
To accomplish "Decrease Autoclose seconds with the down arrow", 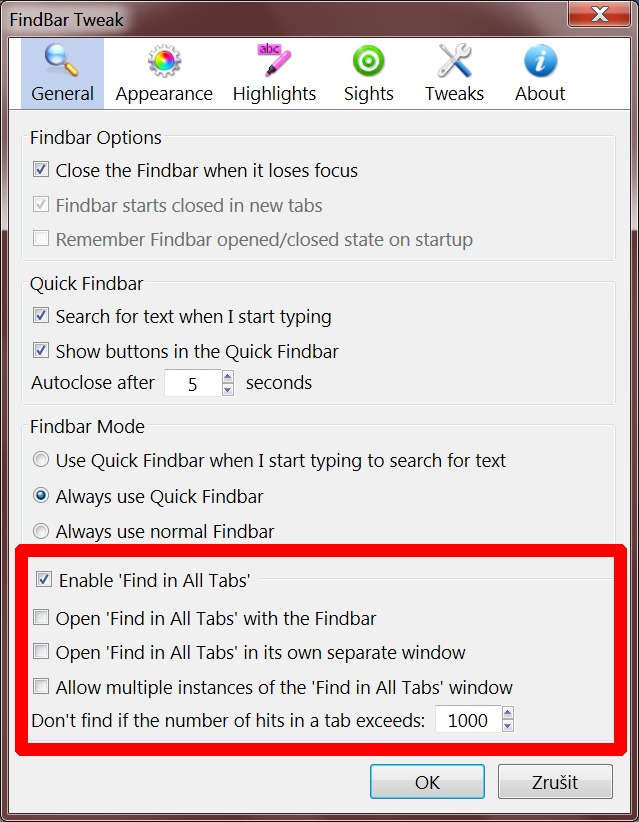I will [228, 389].
